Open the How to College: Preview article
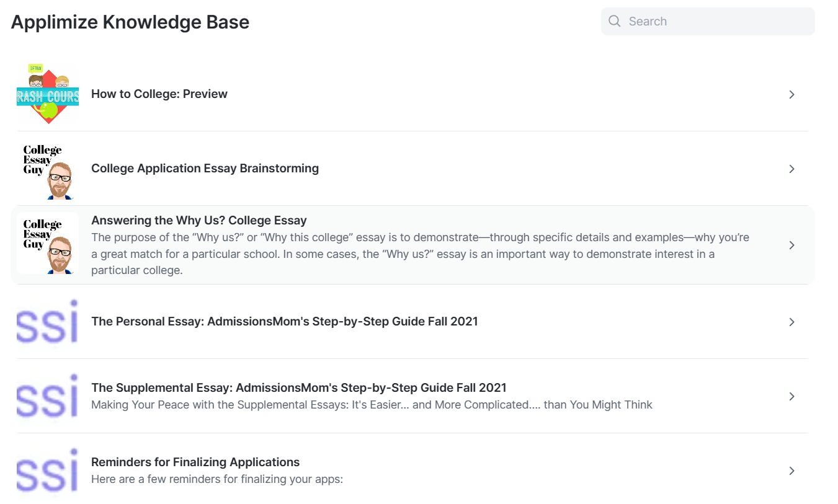The height and width of the screenshot is (504, 838). 159,94
